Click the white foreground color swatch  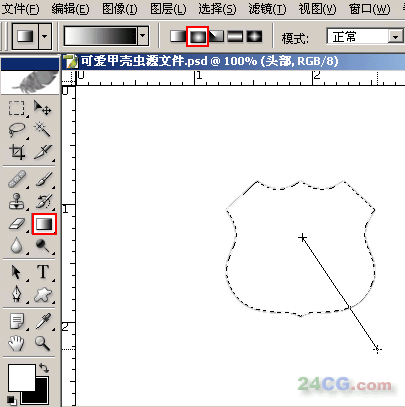click(x=22, y=377)
